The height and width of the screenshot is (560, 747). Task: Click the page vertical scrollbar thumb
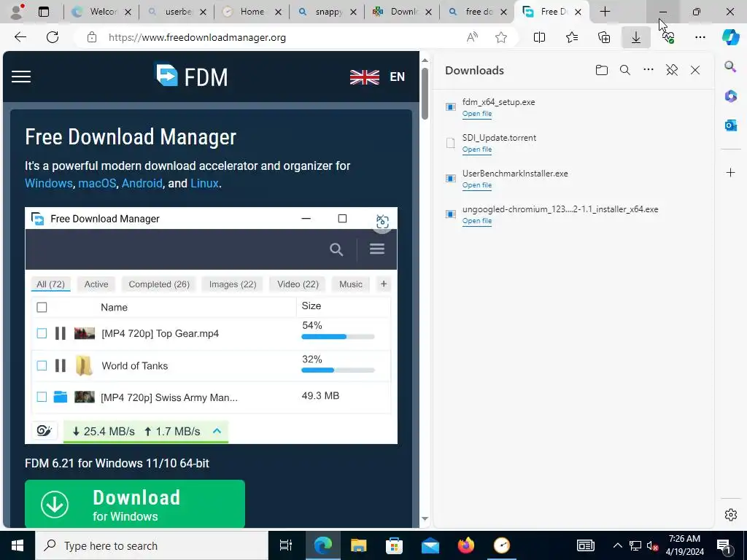[x=425, y=93]
